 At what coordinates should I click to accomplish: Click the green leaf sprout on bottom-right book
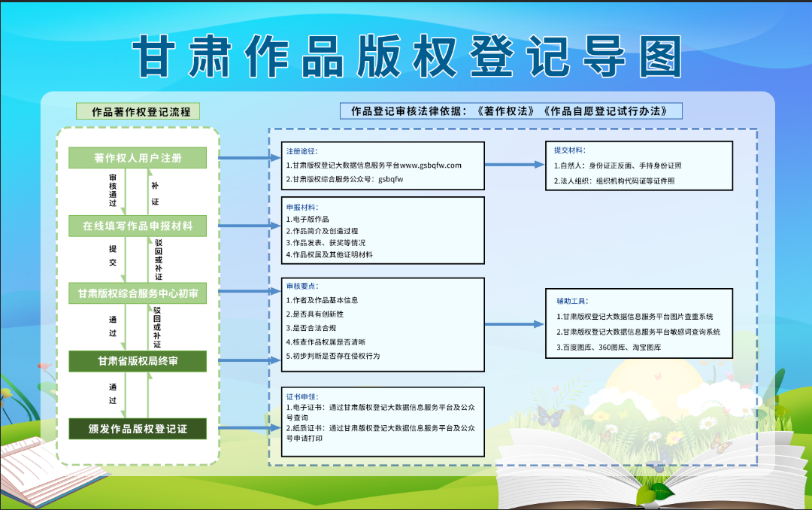click(654, 493)
